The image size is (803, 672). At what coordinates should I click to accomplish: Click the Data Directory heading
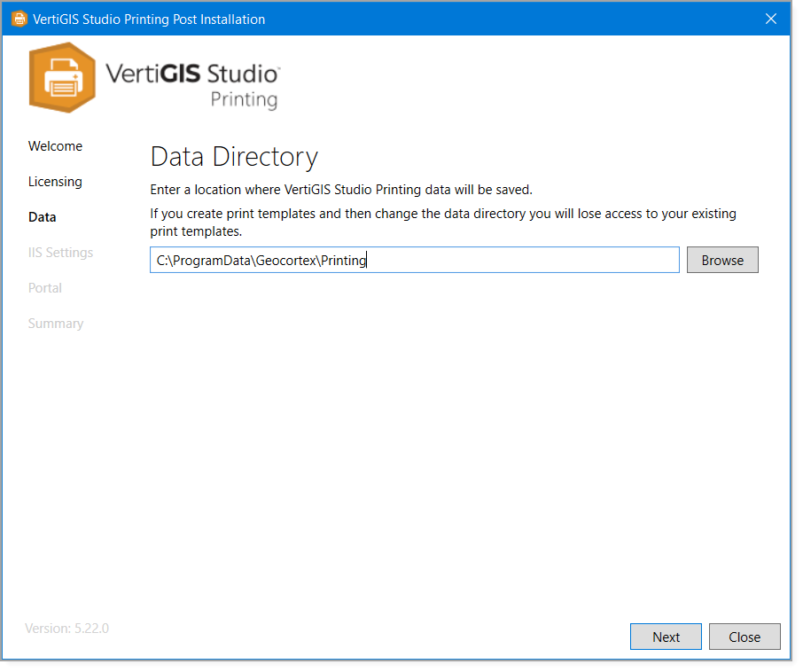(x=233, y=156)
